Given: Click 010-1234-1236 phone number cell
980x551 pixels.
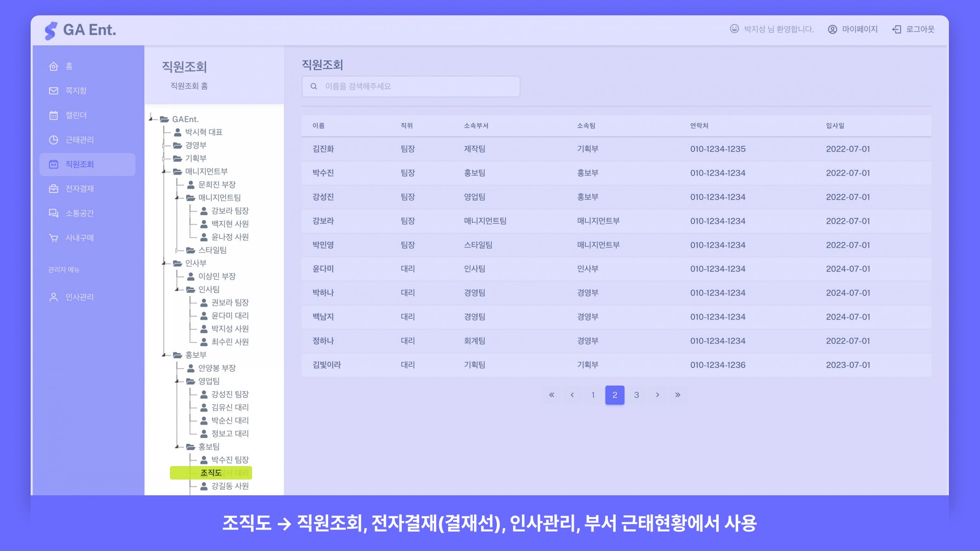Looking at the screenshot, I should [718, 365].
